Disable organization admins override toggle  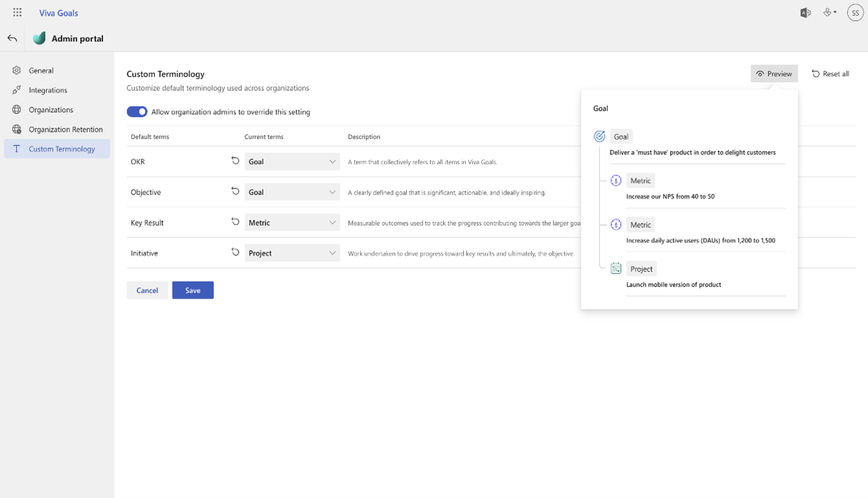point(137,112)
